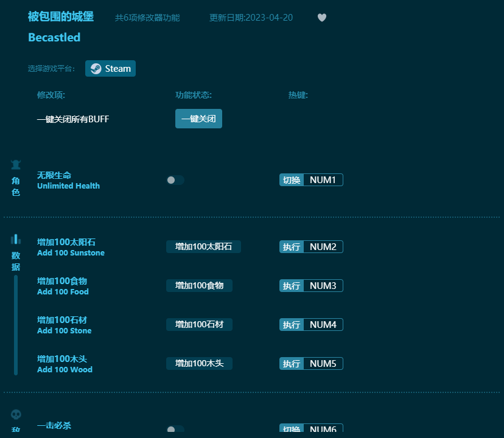Click the NUM2 hotkey field
This screenshot has height=438, width=504.
click(323, 246)
